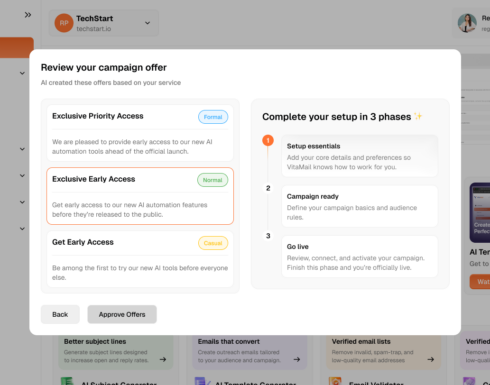Screen dimensions: 490x385
Task: Select the Exclusive Early Access offer card
Action: tap(140, 196)
